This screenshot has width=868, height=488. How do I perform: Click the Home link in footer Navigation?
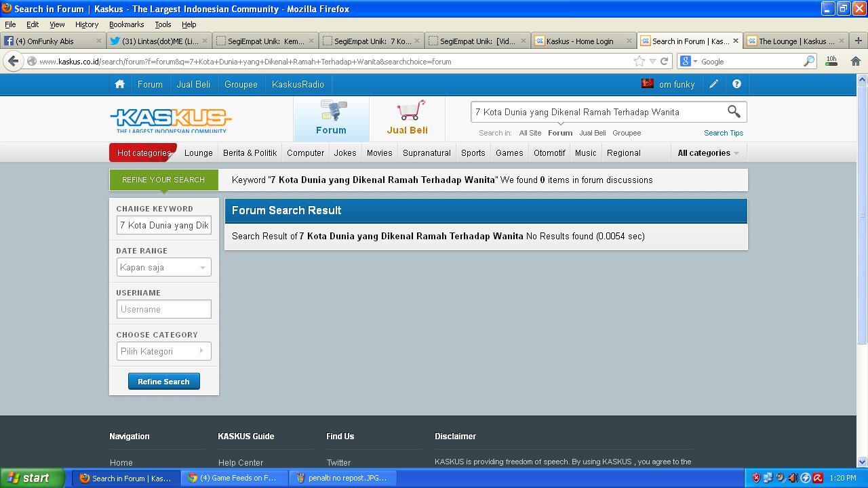point(121,462)
